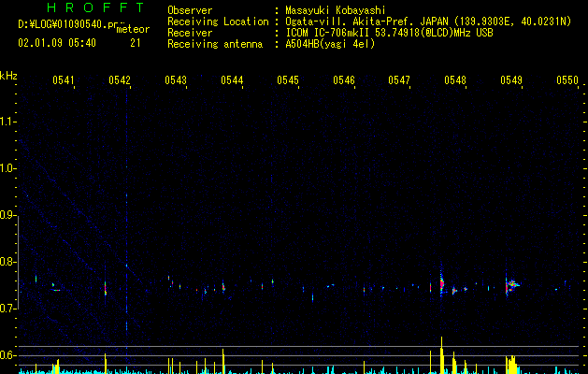Click the 0544 time axis marker
Screen dimensions: 588x374
pos(232,80)
